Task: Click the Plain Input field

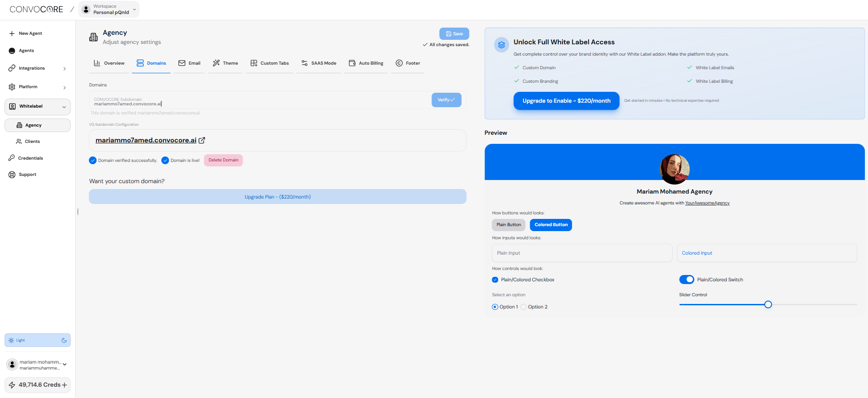Action: click(x=582, y=253)
